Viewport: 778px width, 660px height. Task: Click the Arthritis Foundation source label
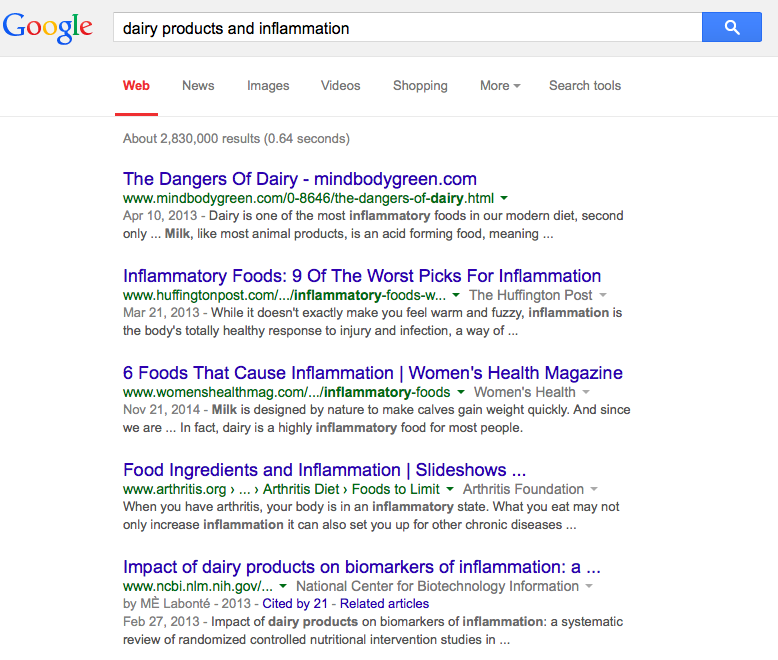523,489
